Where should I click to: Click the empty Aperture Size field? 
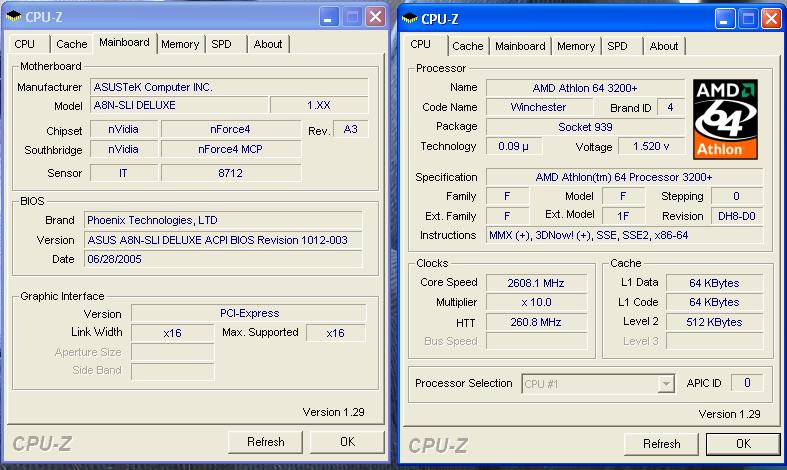[173, 352]
